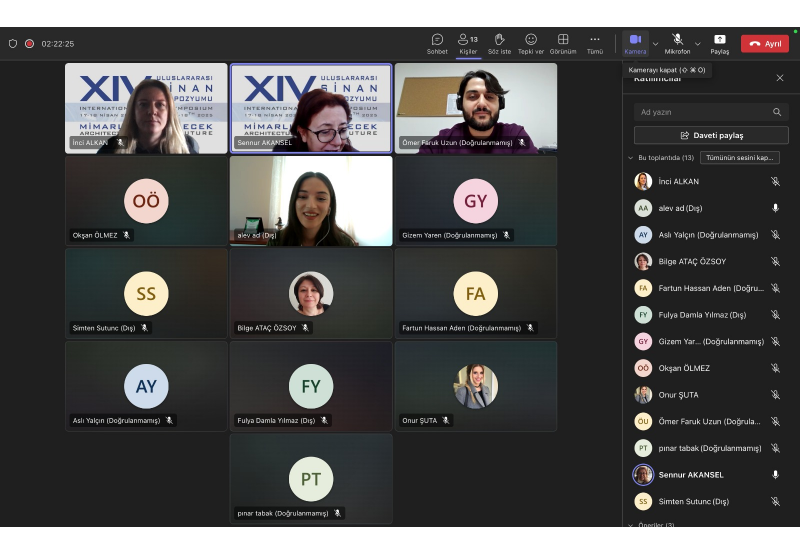Click the SS avatar in Simten Sutunc tile
The image size is (800, 554).
[x=146, y=293]
